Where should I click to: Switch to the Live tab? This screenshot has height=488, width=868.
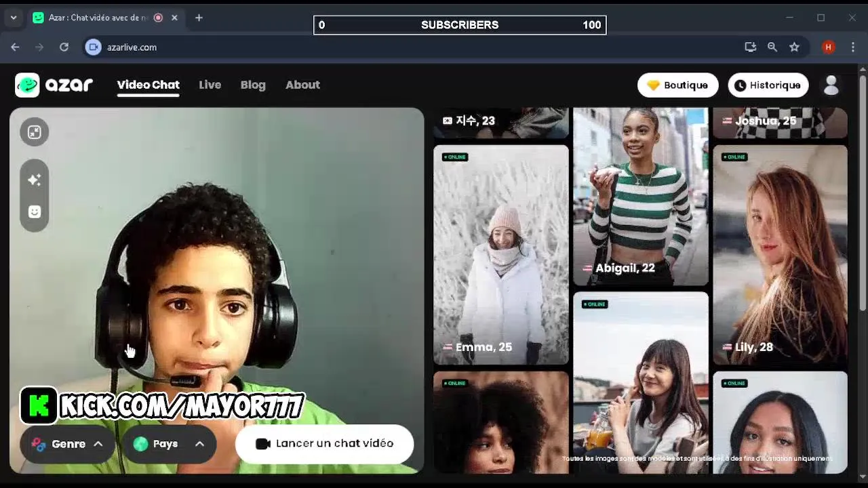click(210, 85)
